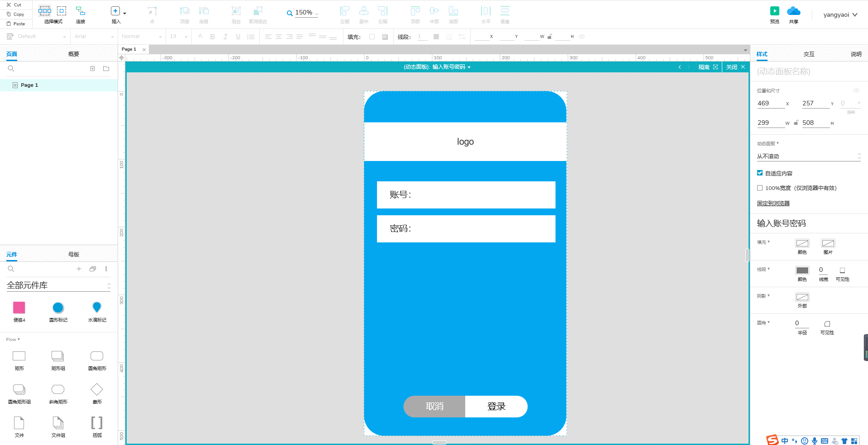Click the Cut scissors icon
The image size is (868, 445).
coord(9,5)
